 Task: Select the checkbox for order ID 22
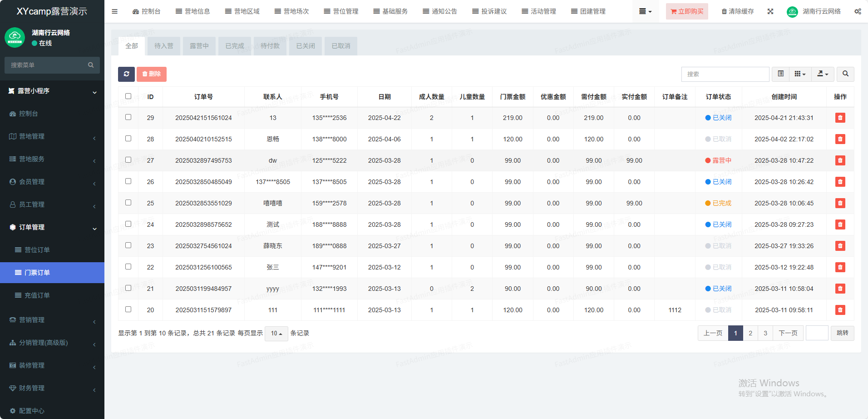click(128, 267)
